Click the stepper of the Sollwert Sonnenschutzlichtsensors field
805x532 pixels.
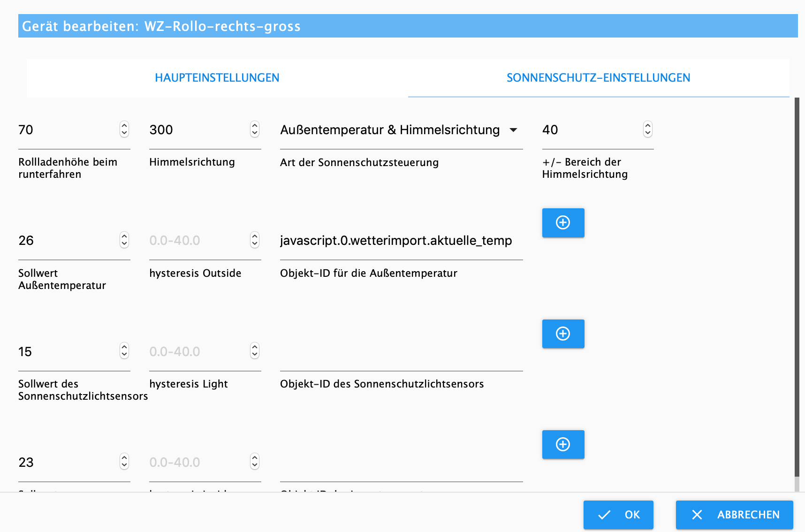point(124,351)
